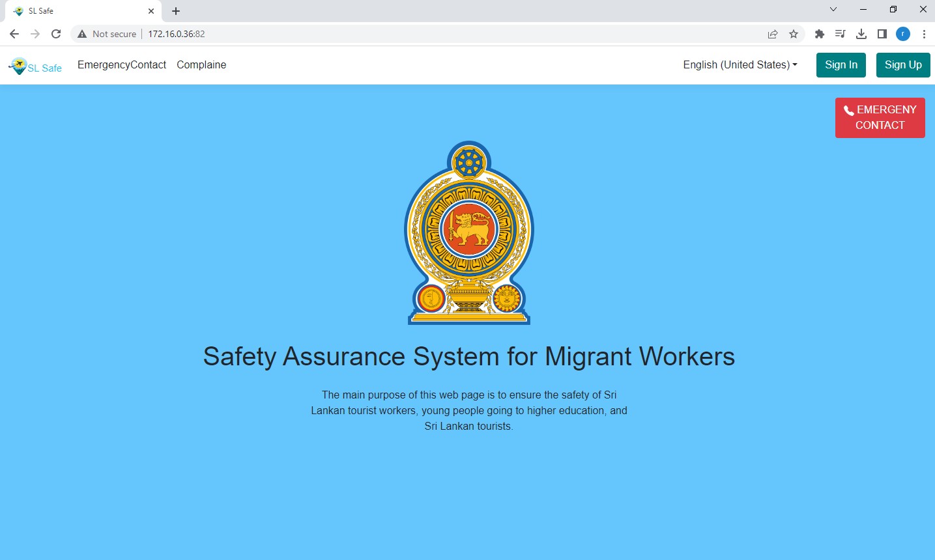Click the Sign Up button
Viewport: 935px width, 560px height.
tap(903, 65)
